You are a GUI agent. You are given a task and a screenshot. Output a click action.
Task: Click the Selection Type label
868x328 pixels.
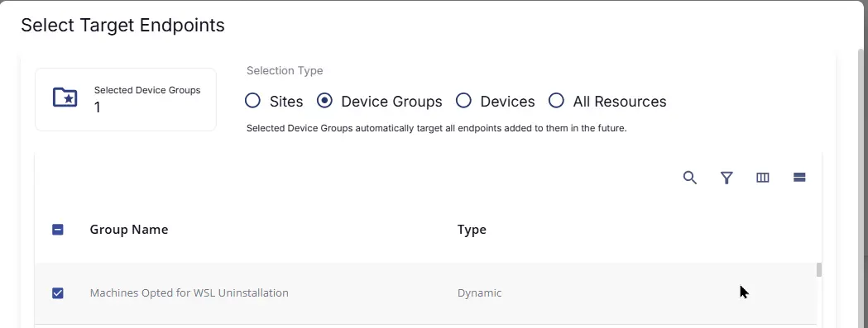(285, 71)
